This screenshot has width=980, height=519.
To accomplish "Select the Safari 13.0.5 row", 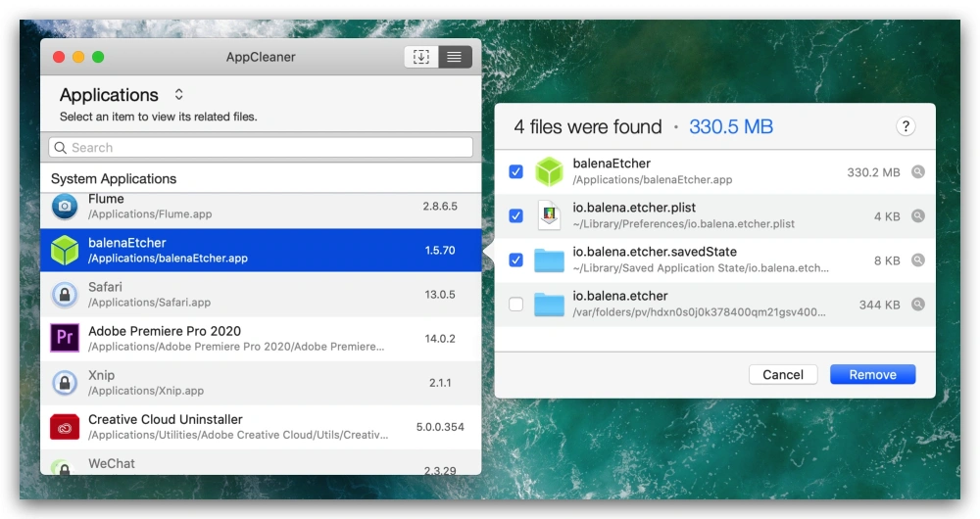I will 261,294.
